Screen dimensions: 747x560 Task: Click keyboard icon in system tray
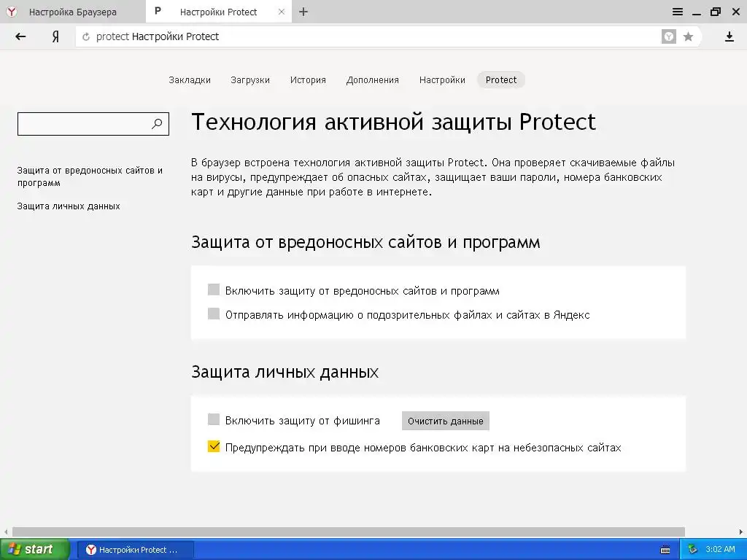[x=665, y=550]
